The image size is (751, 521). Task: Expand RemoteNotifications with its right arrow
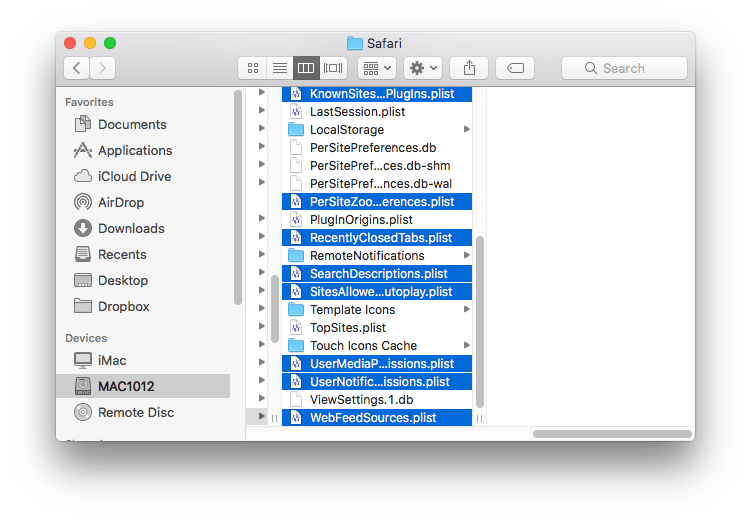[466, 255]
